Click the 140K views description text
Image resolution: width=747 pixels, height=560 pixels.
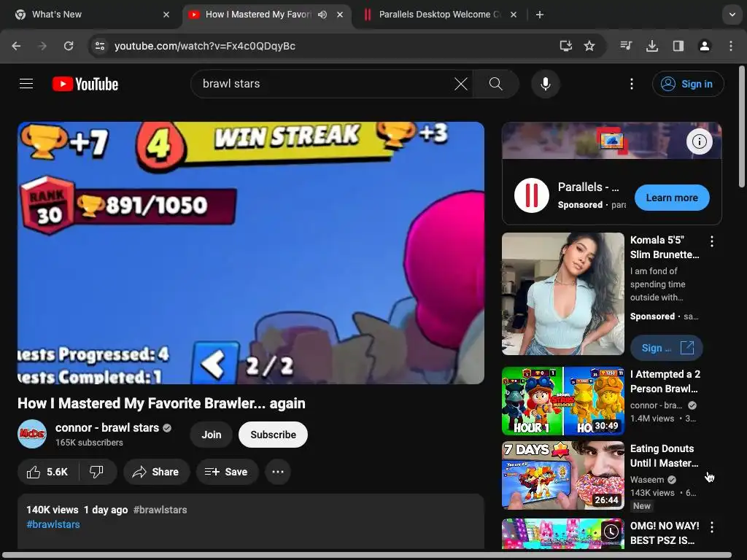coord(53,510)
